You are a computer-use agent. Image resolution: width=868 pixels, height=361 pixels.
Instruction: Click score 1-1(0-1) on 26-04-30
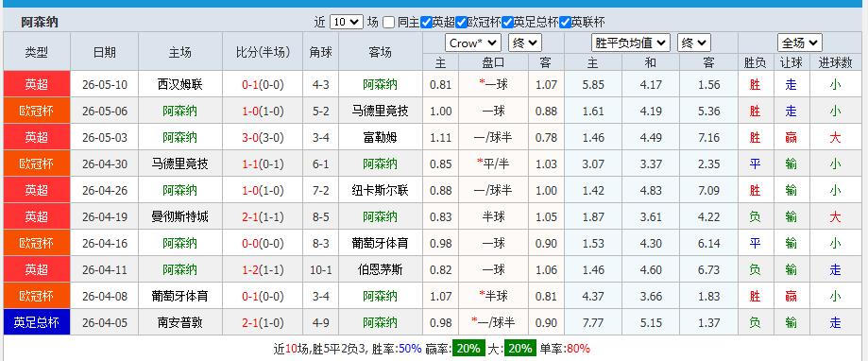tap(263, 163)
